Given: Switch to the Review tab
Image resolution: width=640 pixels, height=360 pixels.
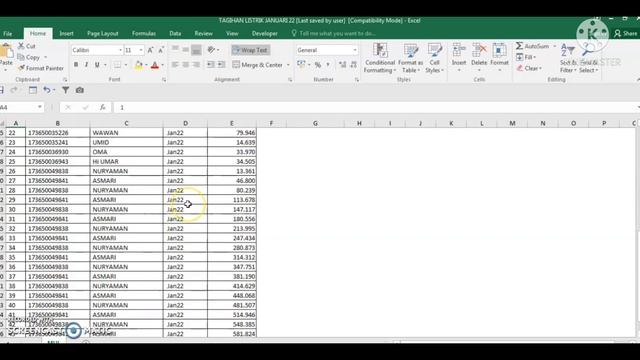Looking at the screenshot, I should coord(203,33).
